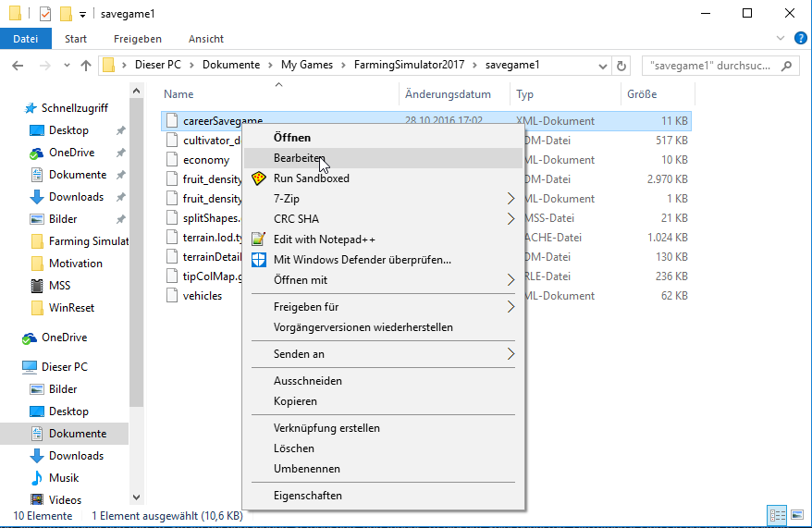Click Vorgängerversionen wiederherstellen
Viewport: 812px width, 528px height.
(383, 327)
